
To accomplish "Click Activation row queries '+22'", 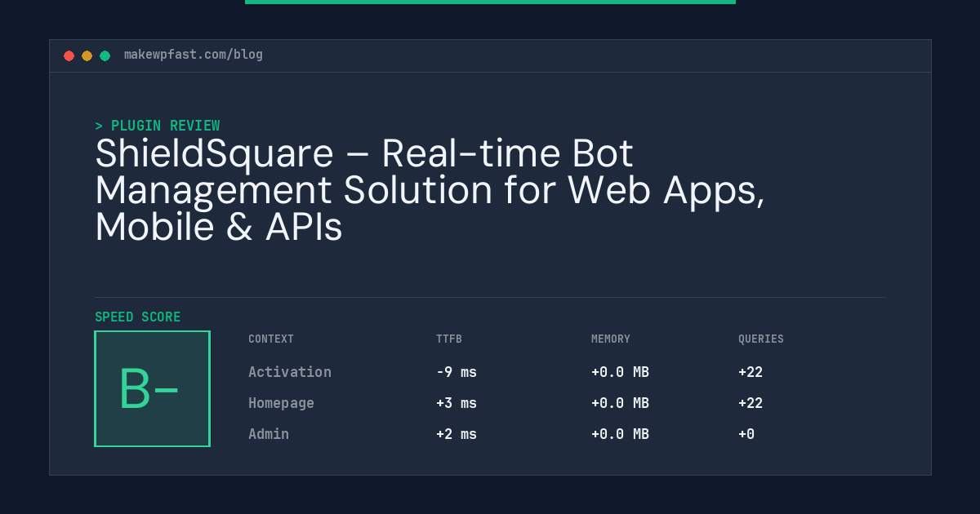I will click(x=751, y=372).
